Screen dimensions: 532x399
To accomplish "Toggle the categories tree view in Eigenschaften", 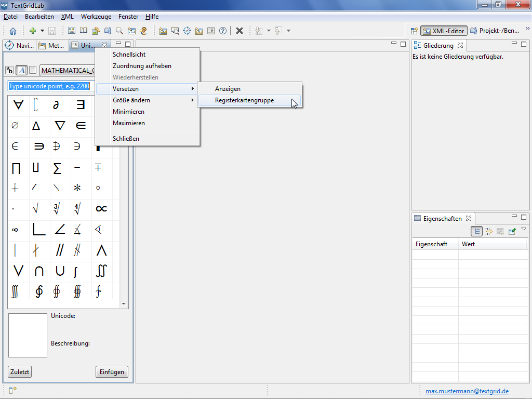I will coord(477,232).
